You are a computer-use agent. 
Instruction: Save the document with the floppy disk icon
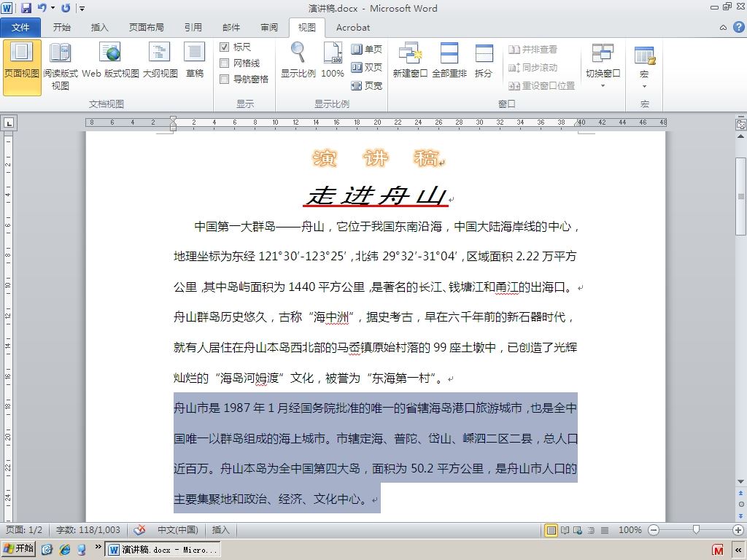[26, 7]
